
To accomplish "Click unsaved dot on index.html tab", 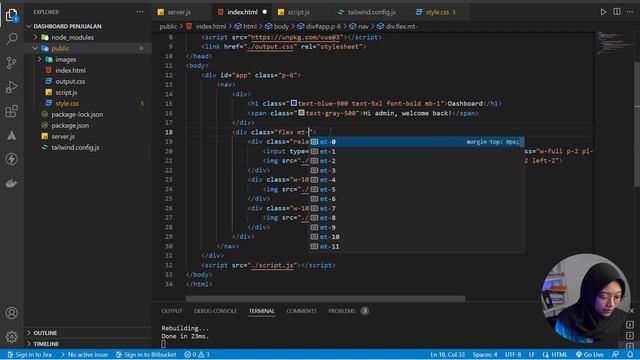I will click(264, 12).
